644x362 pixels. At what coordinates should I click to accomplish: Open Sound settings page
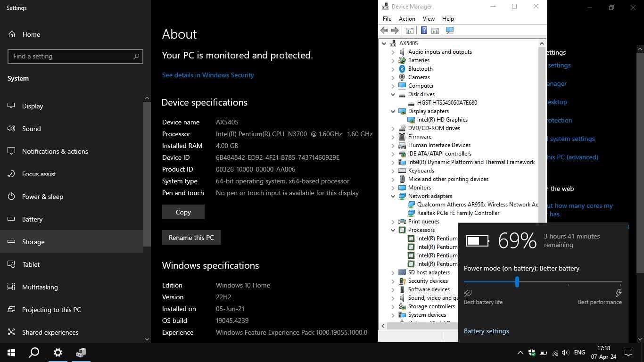tap(72, 129)
